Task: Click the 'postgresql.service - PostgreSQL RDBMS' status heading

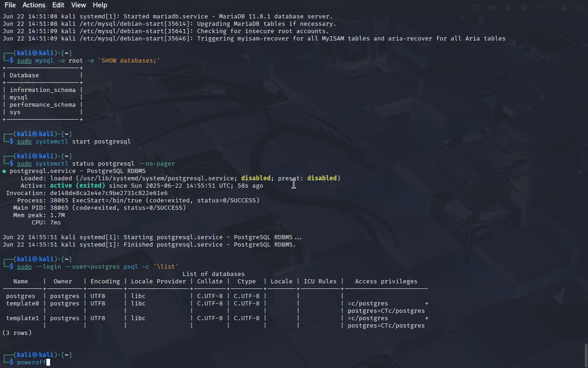Action: (x=78, y=171)
